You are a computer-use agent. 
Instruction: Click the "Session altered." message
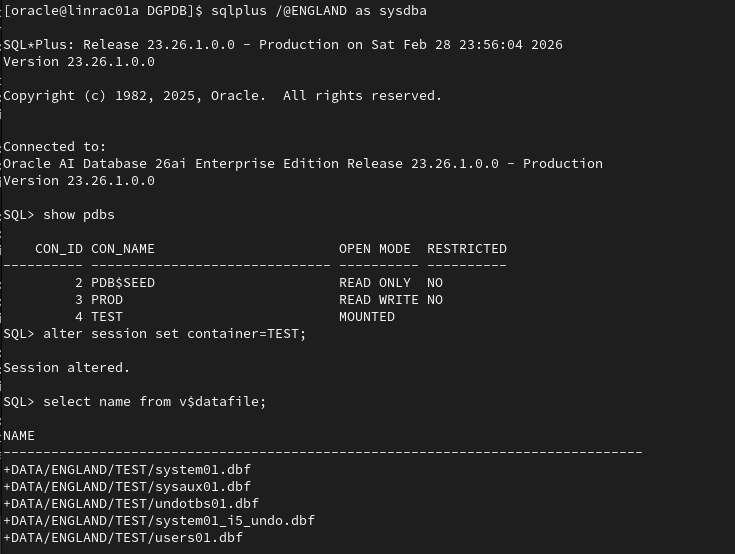(67, 368)
